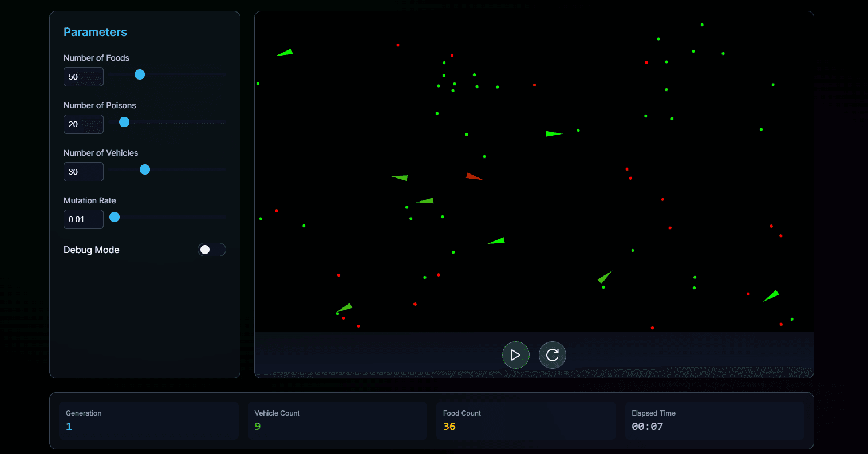Select the red poison vehicle on canvas

coord(473,176)
